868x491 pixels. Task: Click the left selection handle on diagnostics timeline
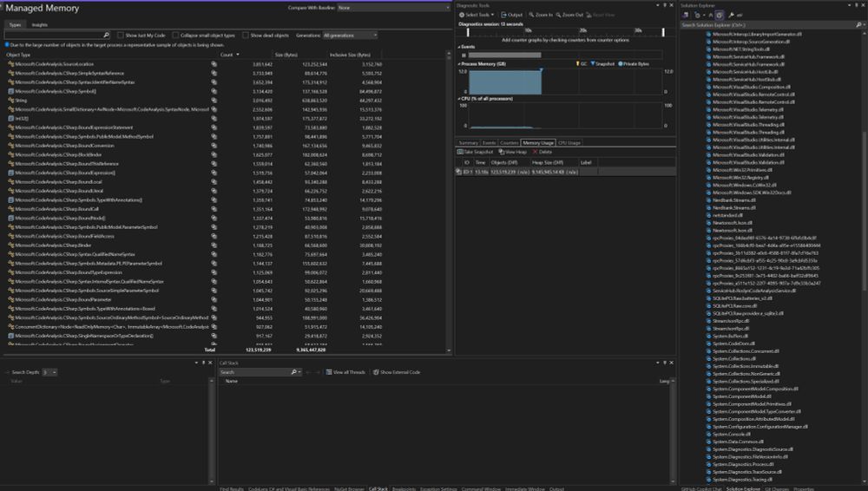(x=468, y=32)
